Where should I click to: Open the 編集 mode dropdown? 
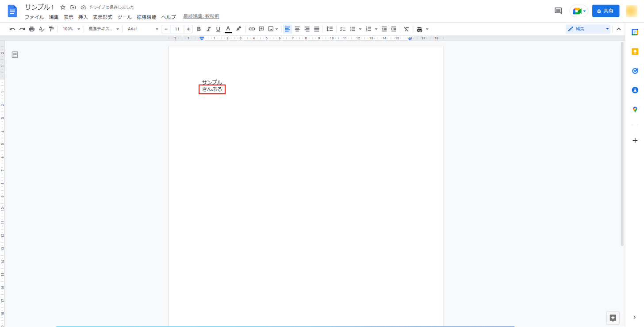588,29
